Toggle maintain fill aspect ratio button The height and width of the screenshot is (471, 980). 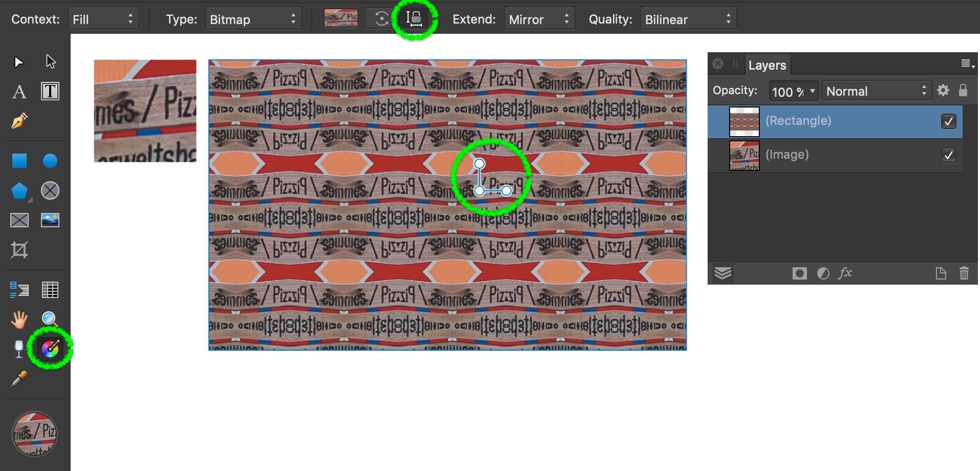point(414,19)
